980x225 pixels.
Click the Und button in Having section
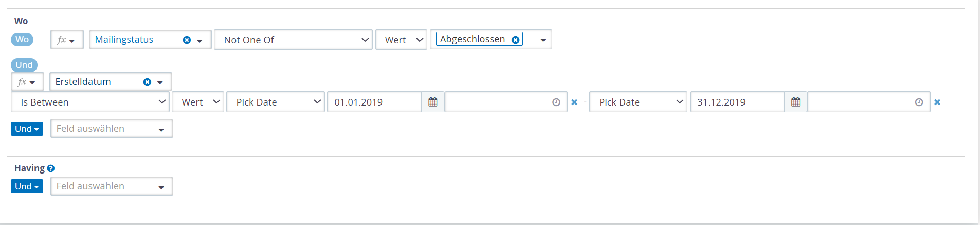pyautogui.click(x=27, y=186)
